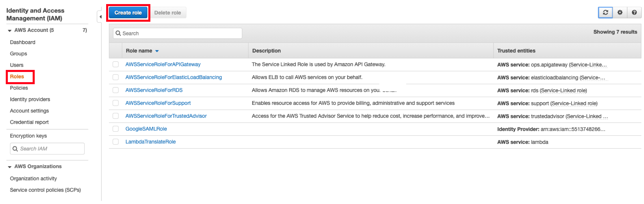This screenshot has height=204, width=644.
Task: Open Credential report in the sidebar
Action: click(x=29, y=122)
